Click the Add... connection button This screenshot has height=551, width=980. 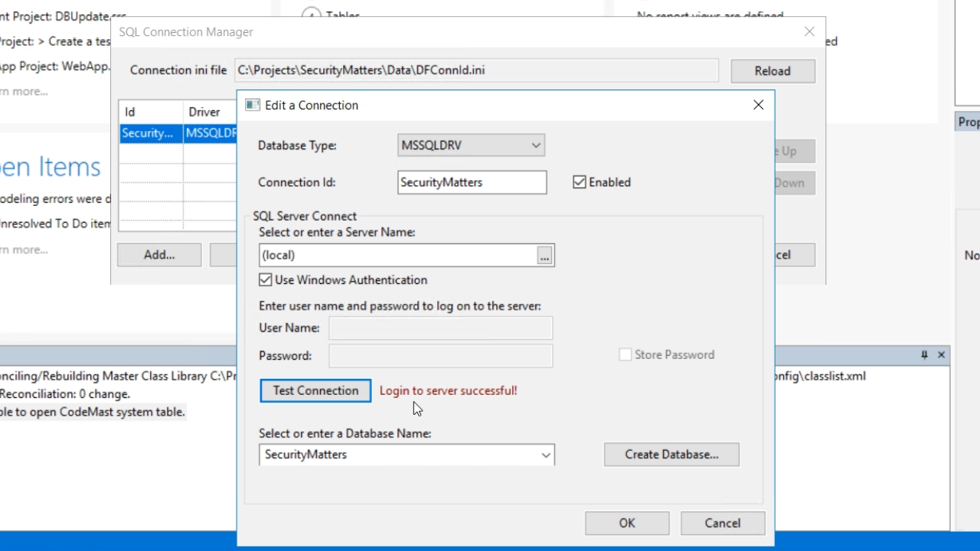[159, 255]
